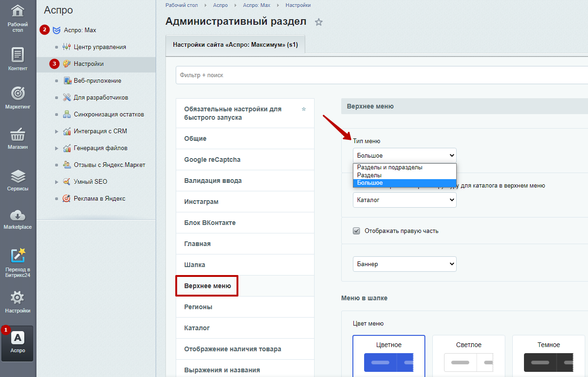This screenshot has height=377, width=588.
Task: Open Рабочий стол in the left sidebar
Action: (x=18, y=19)
